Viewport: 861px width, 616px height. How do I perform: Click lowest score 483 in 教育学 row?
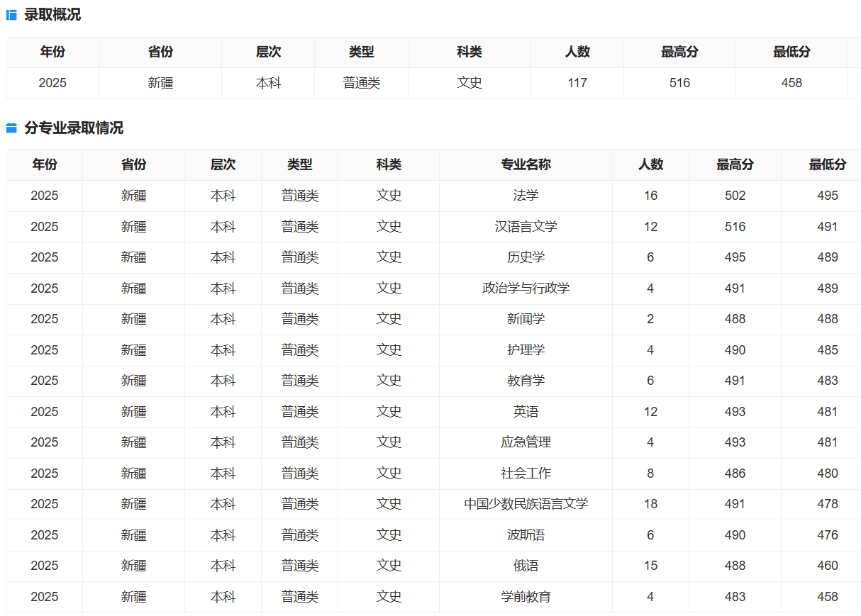click(x=828, y=381)
